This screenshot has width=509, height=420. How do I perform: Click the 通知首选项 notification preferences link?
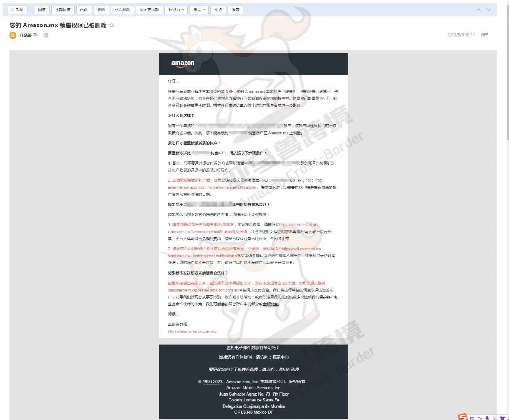click(x=289, y=369)
